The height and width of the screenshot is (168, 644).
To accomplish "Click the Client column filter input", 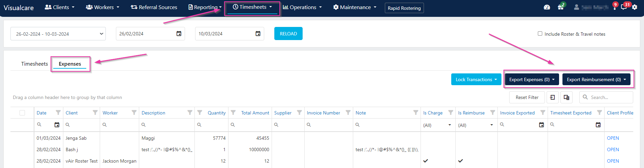I will coord(82,125).
